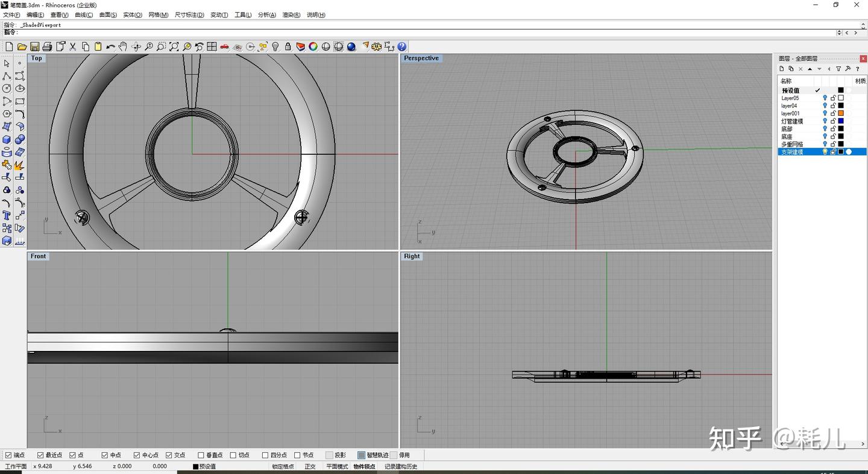Enable the 四分点 osnap checkbox
Image resolution: width=868 pixels, height=474 pixels.
pyautogui.click(x=266, y=455)
